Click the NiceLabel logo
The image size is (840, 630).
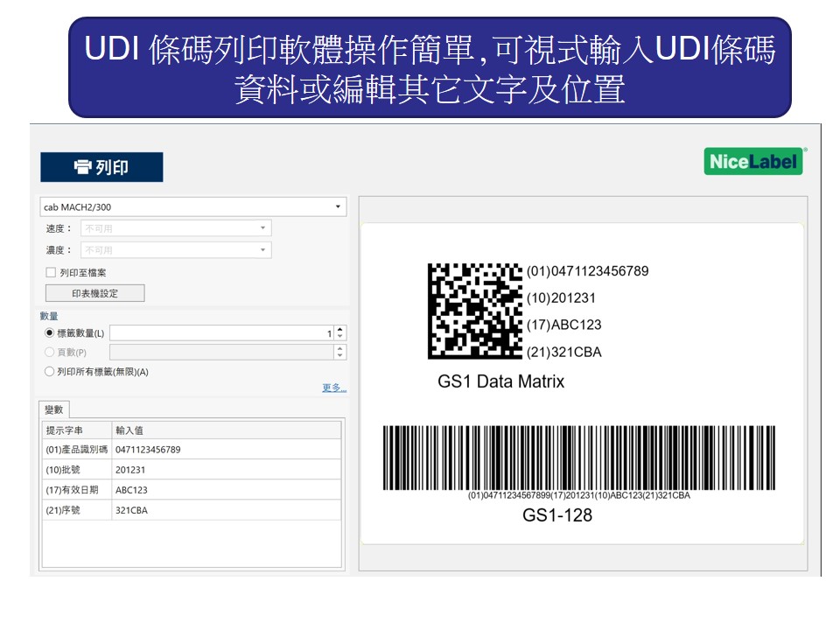pyautogui.click(x=753, y=161)
